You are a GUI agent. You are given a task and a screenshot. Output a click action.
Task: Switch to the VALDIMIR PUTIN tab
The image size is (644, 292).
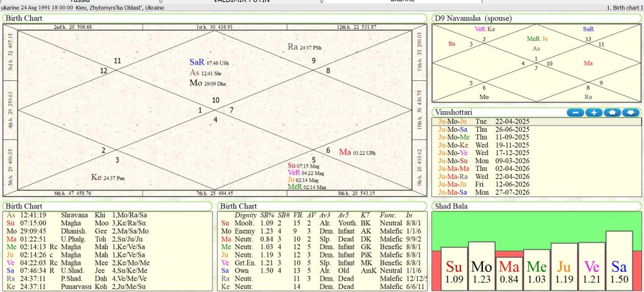tap(242, 2)
